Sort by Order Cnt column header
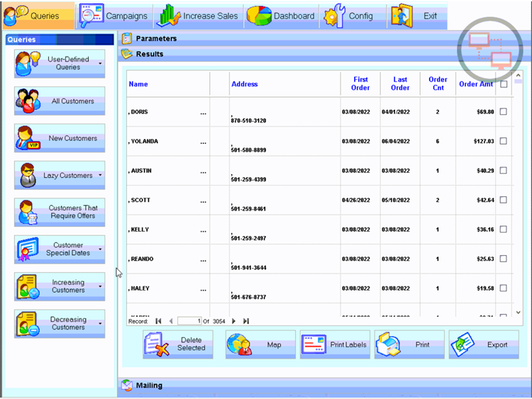 pyautogui.click(x=438, y=84)
